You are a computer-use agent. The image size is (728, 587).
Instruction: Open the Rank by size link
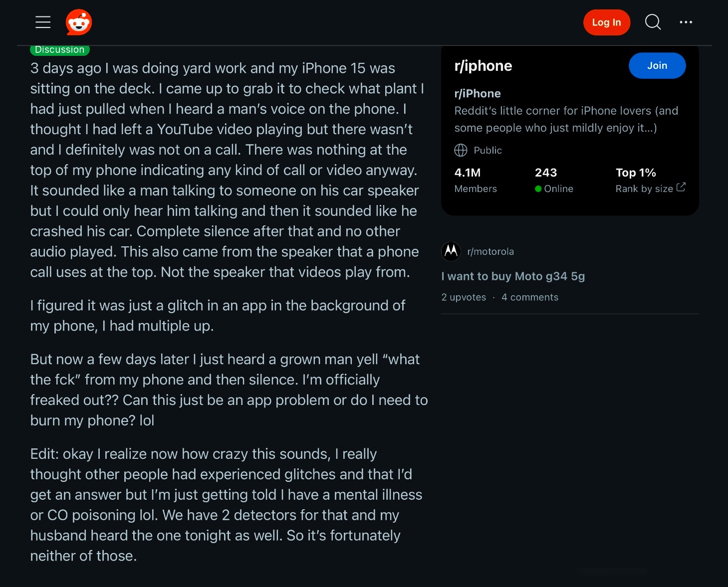(x=644, y=189)
